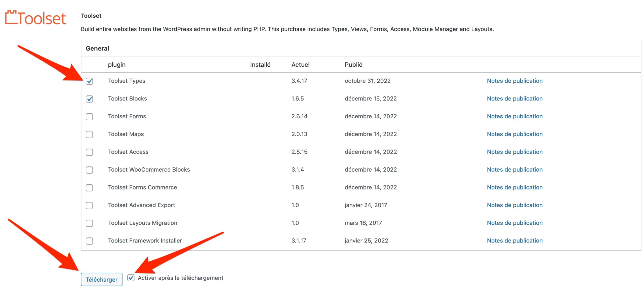The image size is (644, 289).
Task: Click version '3.1.4' of WooCommerce Blocks
Action: pyautogui.click(x=298, y=170)
